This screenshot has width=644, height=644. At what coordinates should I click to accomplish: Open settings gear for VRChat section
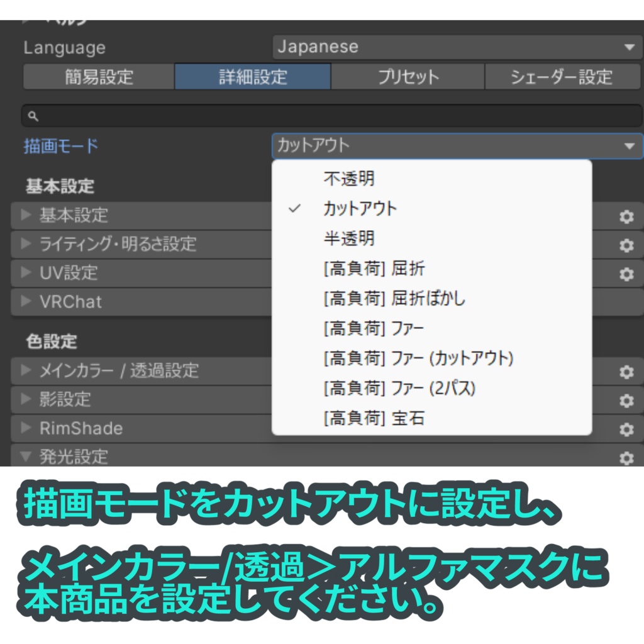[626, 303]
